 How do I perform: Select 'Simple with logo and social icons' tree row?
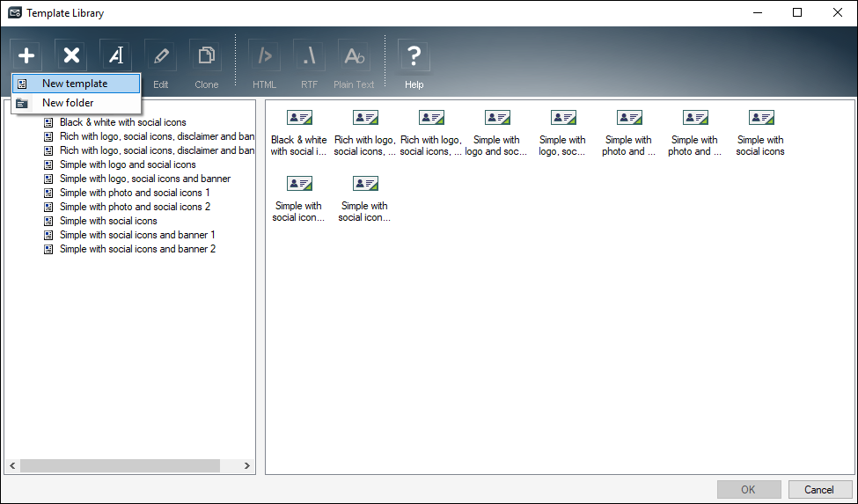pos(128,164)
